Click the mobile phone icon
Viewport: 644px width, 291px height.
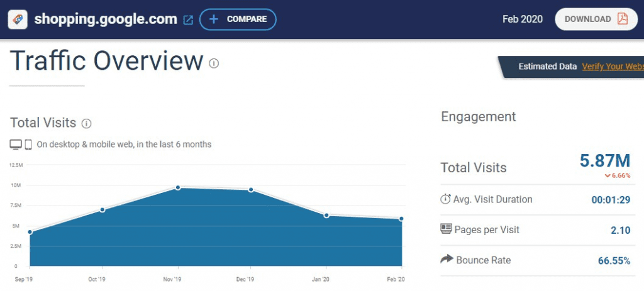[28, 145]
